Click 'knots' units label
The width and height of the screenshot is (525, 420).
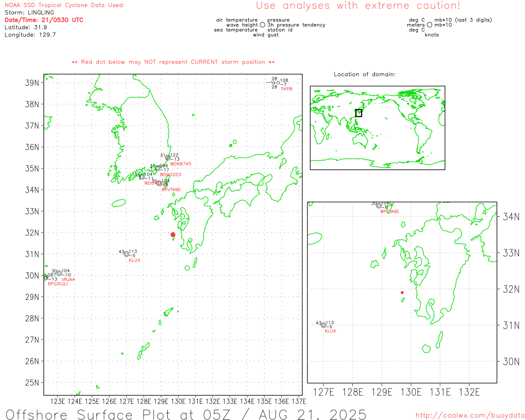click(x=432, y=35)
